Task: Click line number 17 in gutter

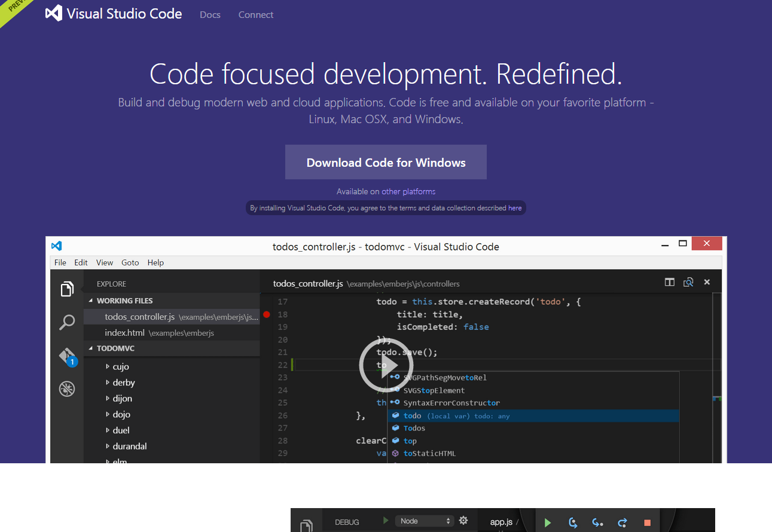Action: [282, 302]
